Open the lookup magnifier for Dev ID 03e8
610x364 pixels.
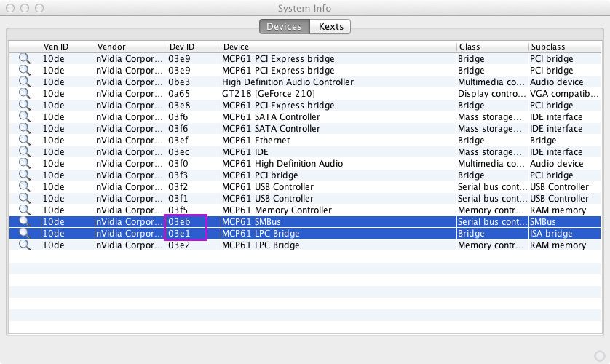click(25, 105)
